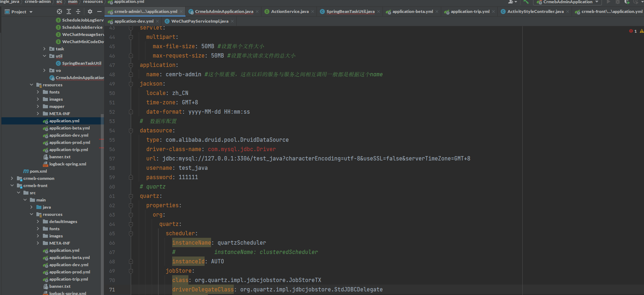Fold the scheduler block at line 65

pos(131,233)
